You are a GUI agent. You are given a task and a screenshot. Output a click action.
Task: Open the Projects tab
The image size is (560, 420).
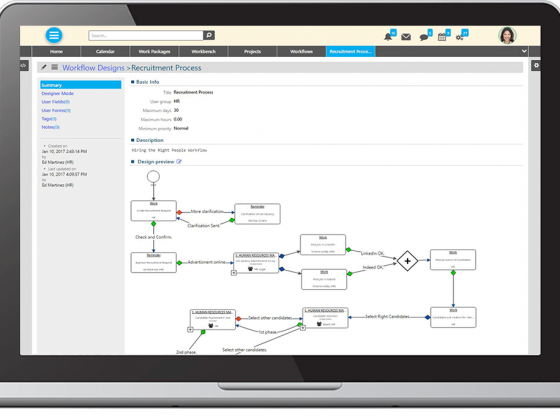(252, 51)
